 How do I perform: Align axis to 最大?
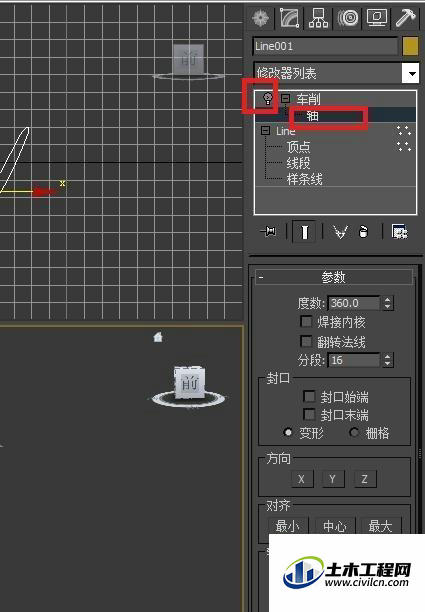click(381, 526)
